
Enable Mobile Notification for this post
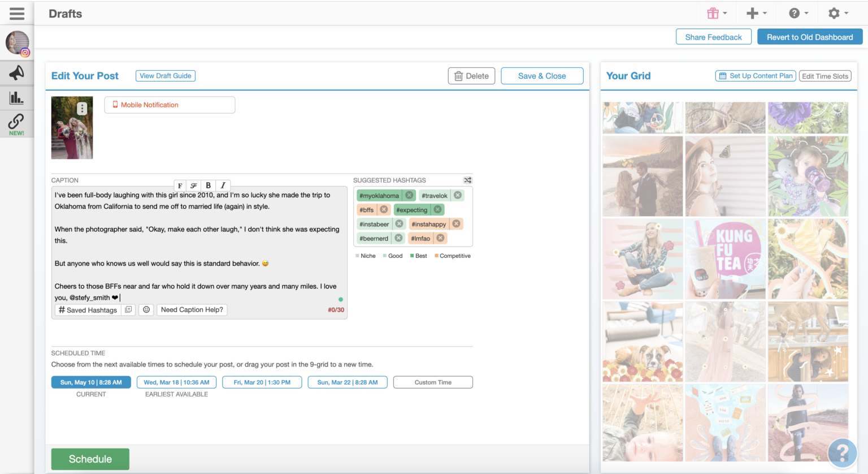(x=170, y=105)
